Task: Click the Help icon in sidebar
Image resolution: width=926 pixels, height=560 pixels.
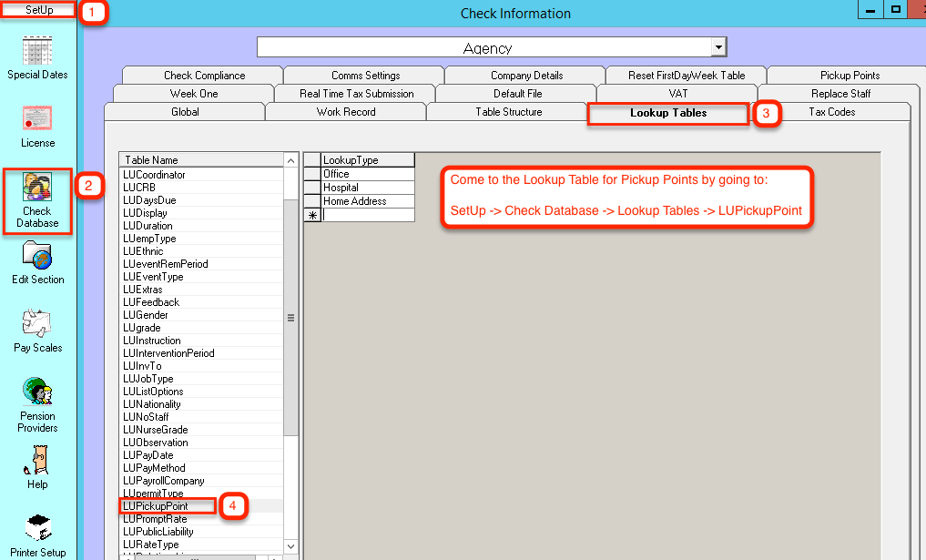Action: coord(37,461)
